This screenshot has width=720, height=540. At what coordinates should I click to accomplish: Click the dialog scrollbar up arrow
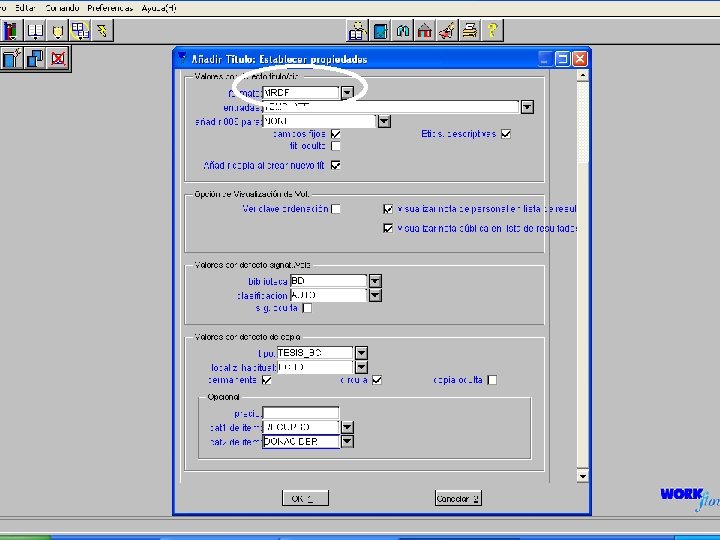coord(583,75)
